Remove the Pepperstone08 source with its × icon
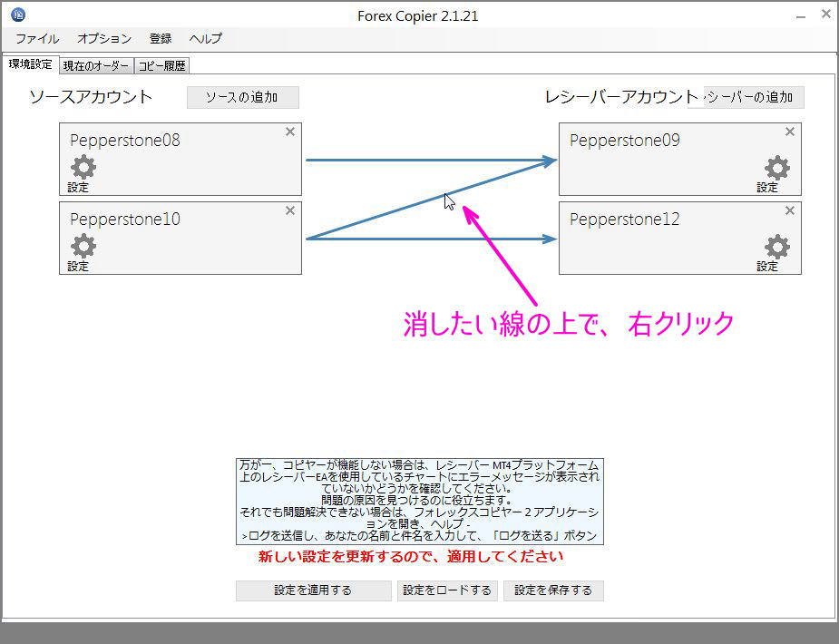This screenshot has width=839, height=644. [x=289, y=132]
